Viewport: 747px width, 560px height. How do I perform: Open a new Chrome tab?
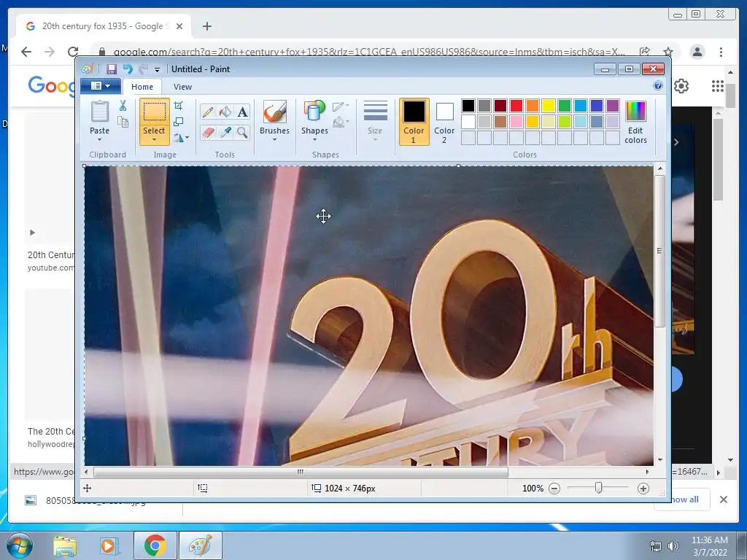pos(206,26)
